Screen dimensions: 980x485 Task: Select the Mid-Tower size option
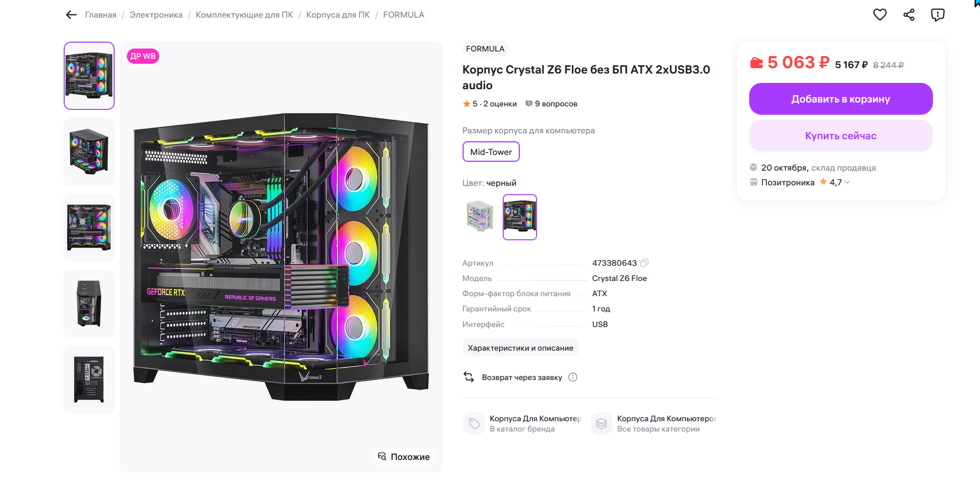tap(491, 152)
